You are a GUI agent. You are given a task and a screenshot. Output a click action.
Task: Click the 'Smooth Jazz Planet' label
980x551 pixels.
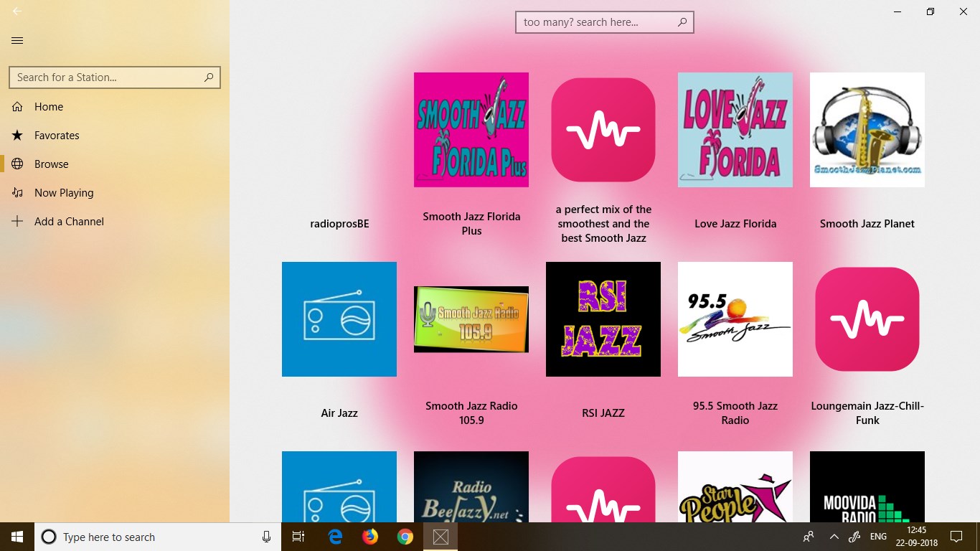click(867, 224)
